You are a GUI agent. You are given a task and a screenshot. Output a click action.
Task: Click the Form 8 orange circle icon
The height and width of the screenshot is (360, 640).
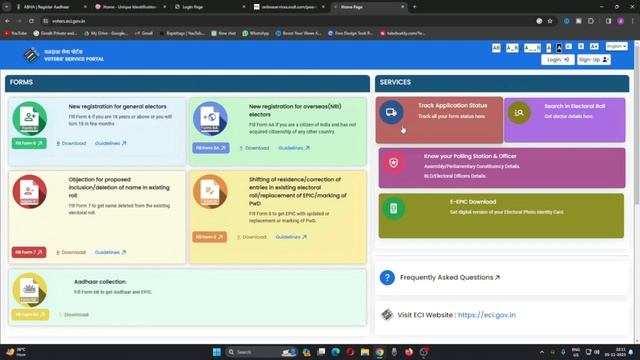(x=210, y=191)
